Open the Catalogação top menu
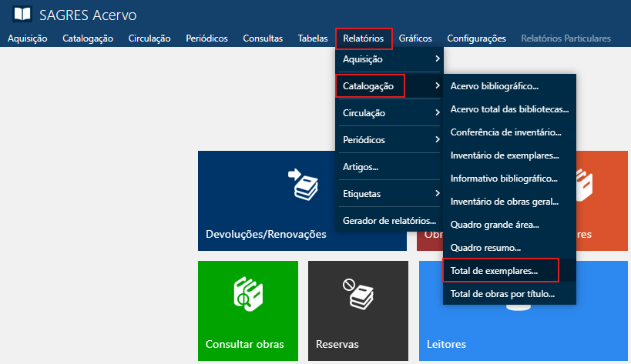 [x=88, y=38]
